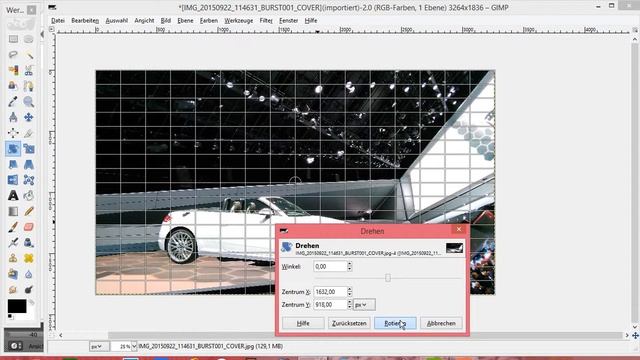The height and width of the screenshot is (360, 640).
Task: Select the Scissors Select tool
Action: point(29,71)
